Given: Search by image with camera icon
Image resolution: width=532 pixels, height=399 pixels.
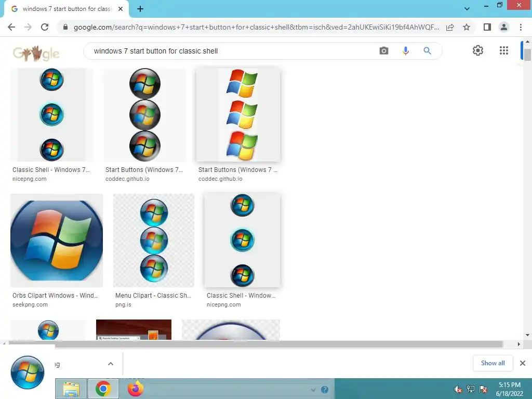Looking at the screenshot, I should click(x=384, y=51).
